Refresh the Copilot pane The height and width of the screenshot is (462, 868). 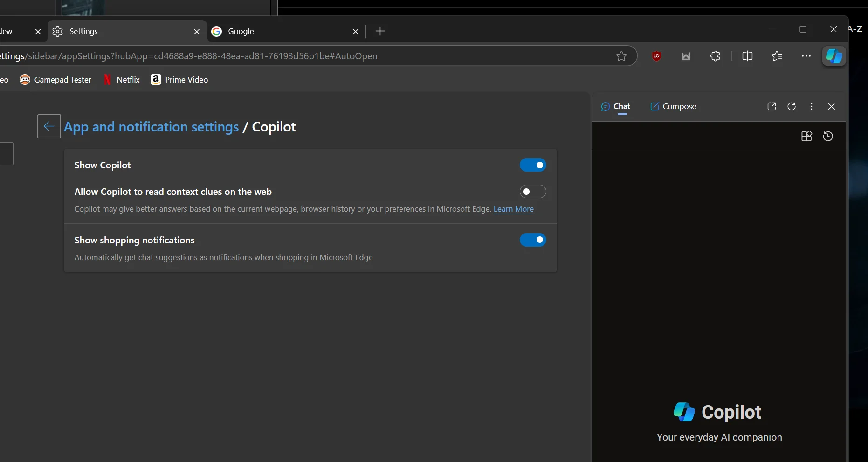pyautogui.click(x=792, y=107)
